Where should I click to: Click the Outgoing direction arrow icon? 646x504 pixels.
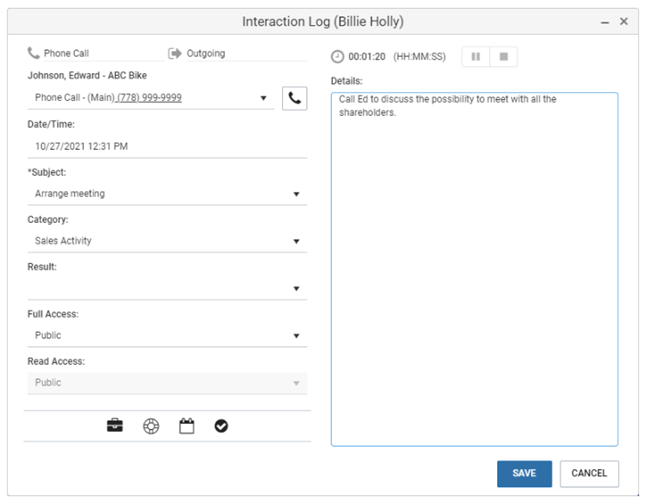pyautogui.click(x=175, y=53)
